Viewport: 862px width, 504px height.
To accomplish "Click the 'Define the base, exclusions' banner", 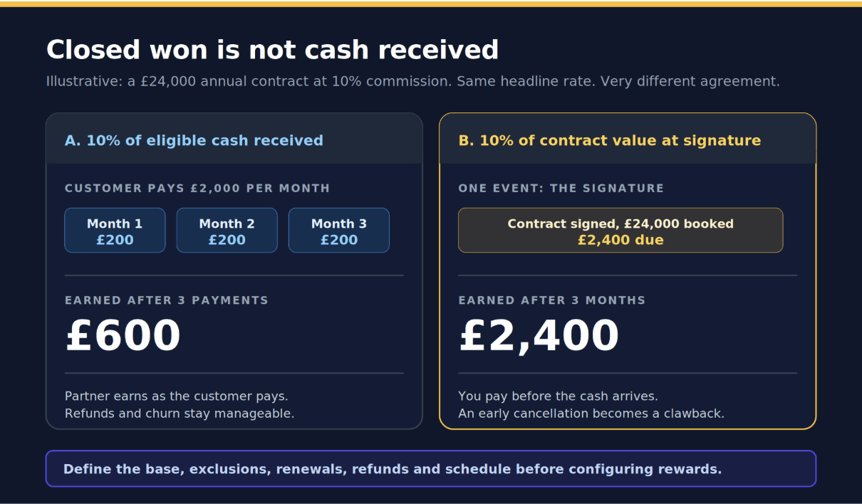I will pyautogui.click(x=431, y=468).
